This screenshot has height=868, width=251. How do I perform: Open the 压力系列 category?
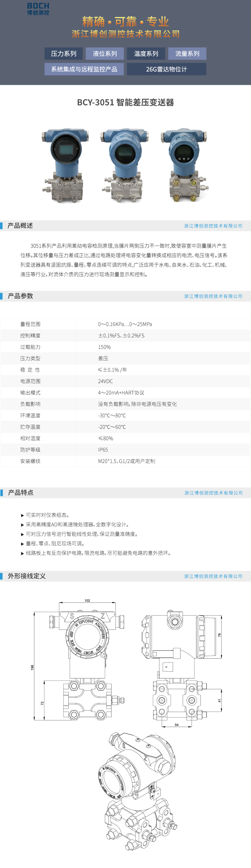(x=64, y=54)
